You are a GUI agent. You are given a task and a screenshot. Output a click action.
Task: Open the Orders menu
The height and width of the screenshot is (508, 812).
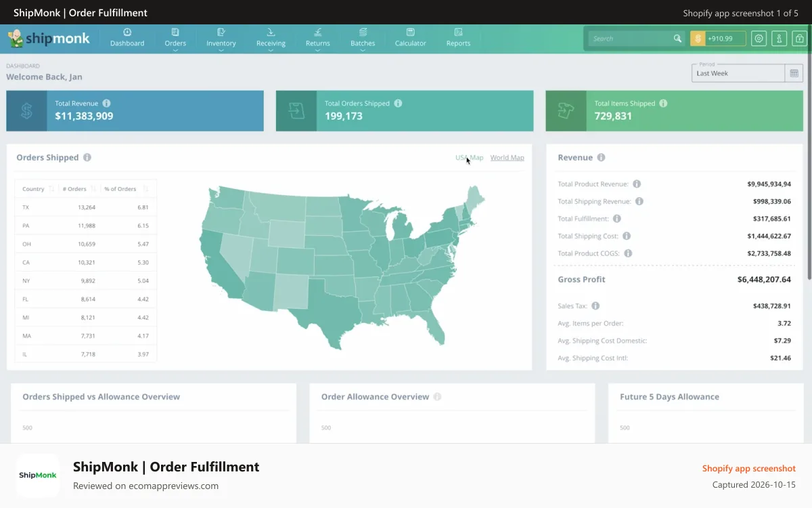[x=175, y=38]
